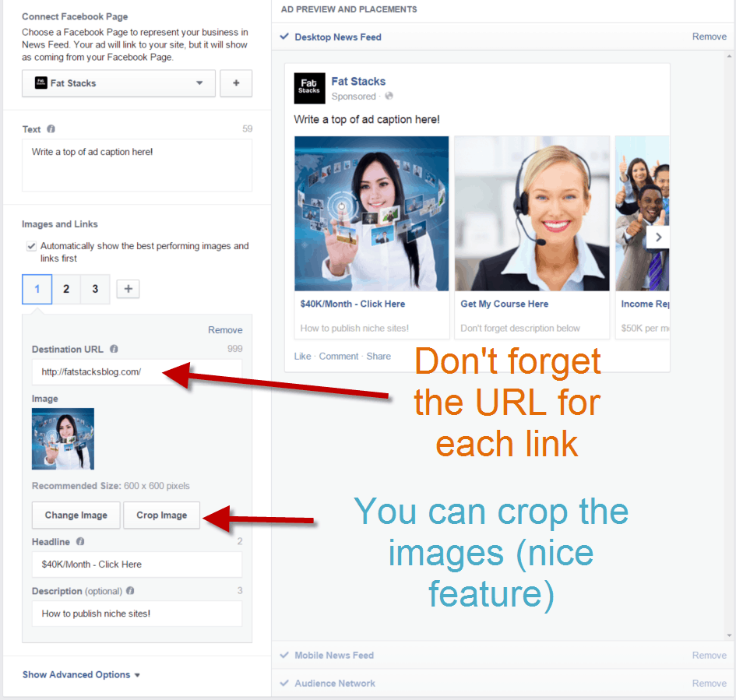Click the Desktop News Feed label
The height and width of the screenshot is (700, 736).
338,37
